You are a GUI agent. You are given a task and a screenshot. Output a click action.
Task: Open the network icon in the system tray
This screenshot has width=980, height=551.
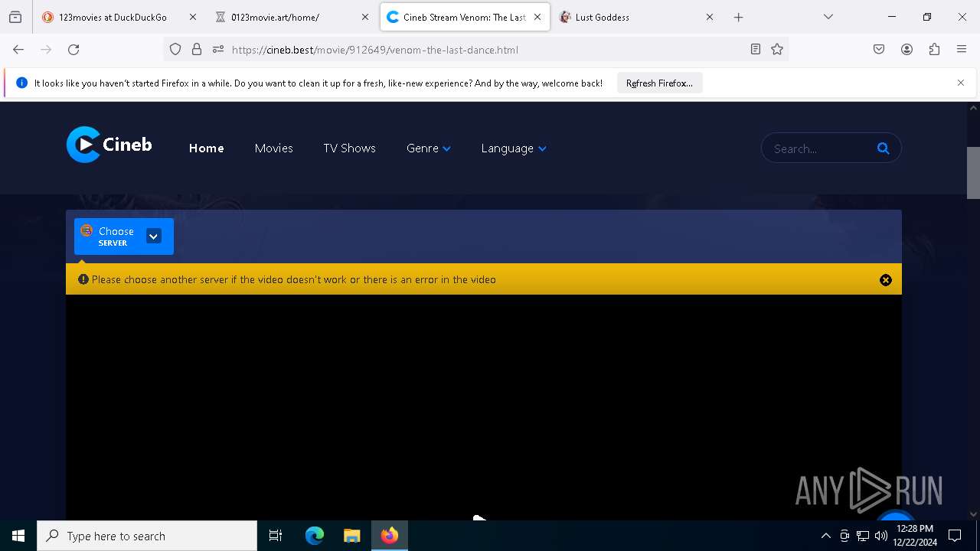[x=863, y=536]
